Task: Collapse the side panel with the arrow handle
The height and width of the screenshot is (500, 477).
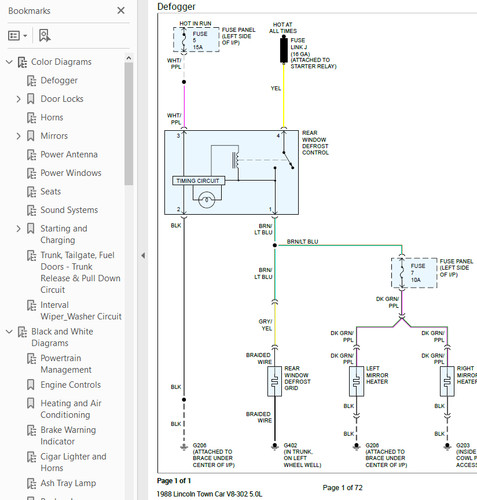Action: 143,256
